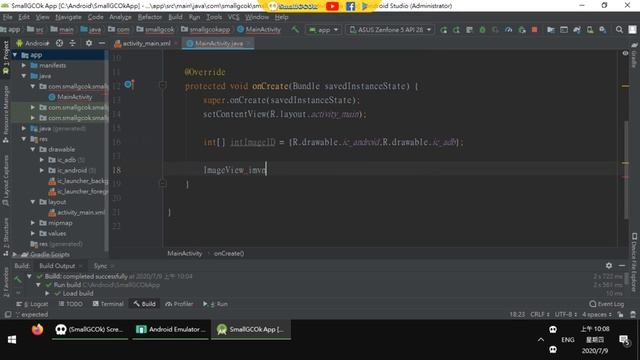The height and width of the screenshot is (360, 640).
Task: Open the Android project view dropdown
Action: (x=33, y=43)
